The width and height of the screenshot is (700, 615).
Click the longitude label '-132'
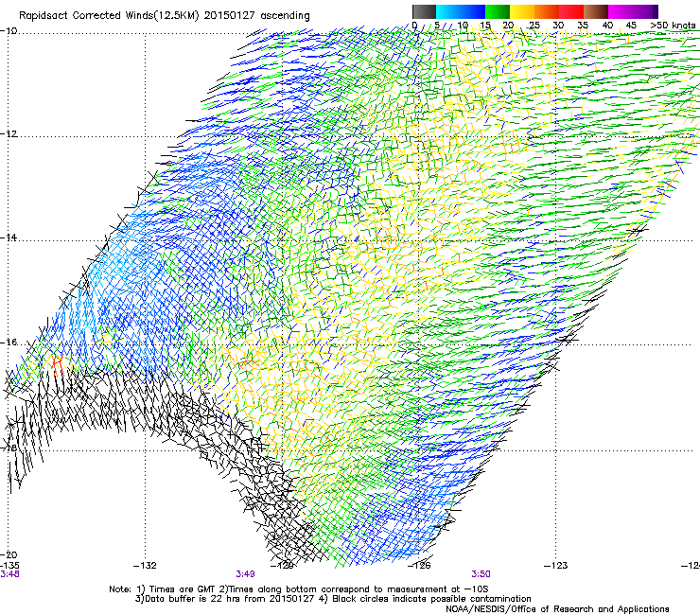coord(145,566)
